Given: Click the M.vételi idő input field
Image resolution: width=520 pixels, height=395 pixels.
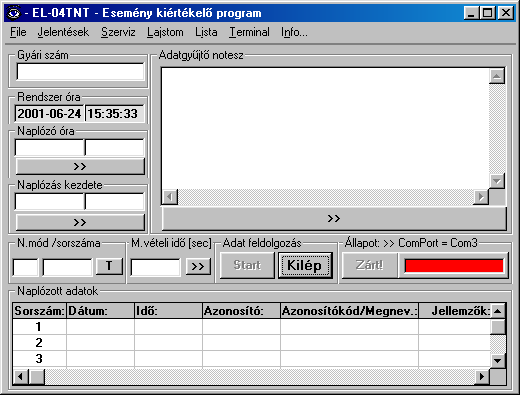Looking at the screenshot, I should point(156,267).
